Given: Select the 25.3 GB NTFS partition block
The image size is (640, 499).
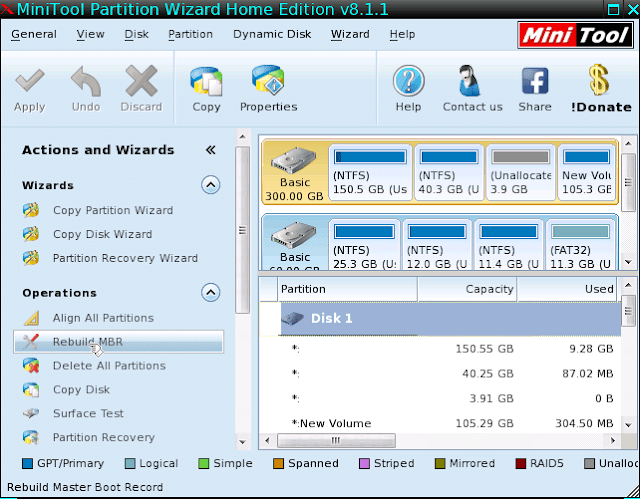Looking at the screenshot, I should coord(364,244).
